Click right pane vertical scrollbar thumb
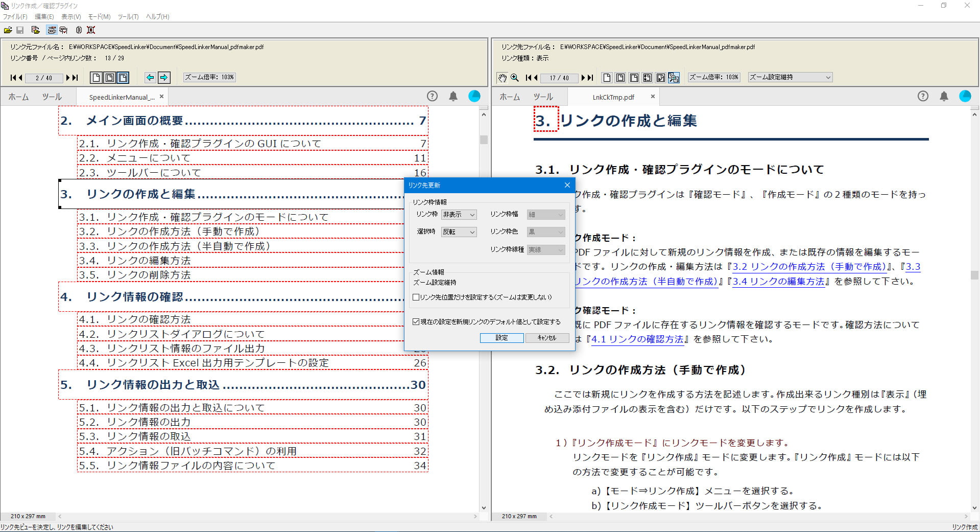 point(974,275)
